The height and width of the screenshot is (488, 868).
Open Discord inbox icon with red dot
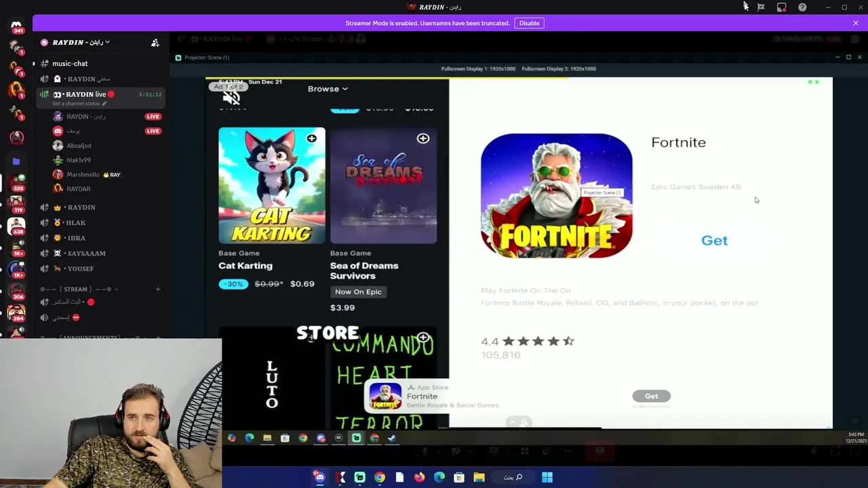[782, 7]
